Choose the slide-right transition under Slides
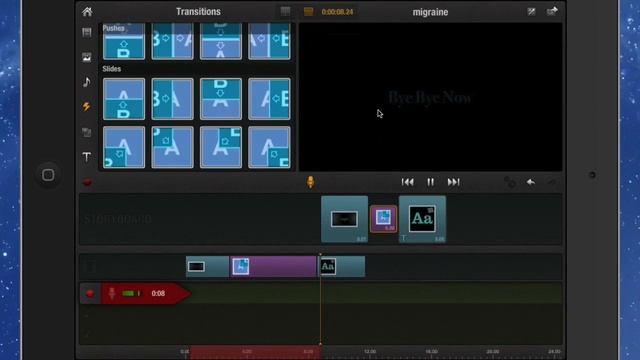This screenshot has height=360, width=640. [172, 99]
